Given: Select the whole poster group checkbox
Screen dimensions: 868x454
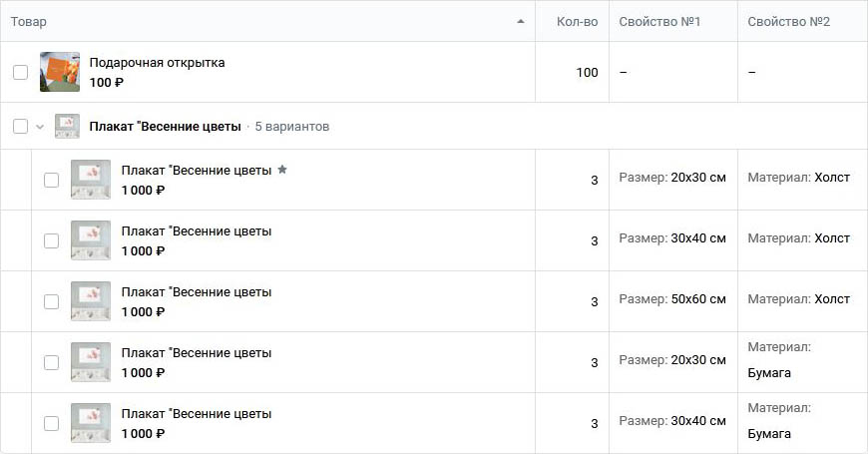Looking at the screenshot, I should (21, 127).
